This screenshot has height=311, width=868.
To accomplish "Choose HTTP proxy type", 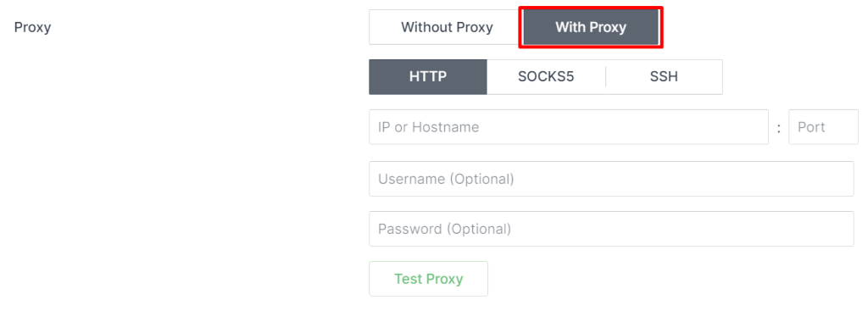I will coord(428,77).
